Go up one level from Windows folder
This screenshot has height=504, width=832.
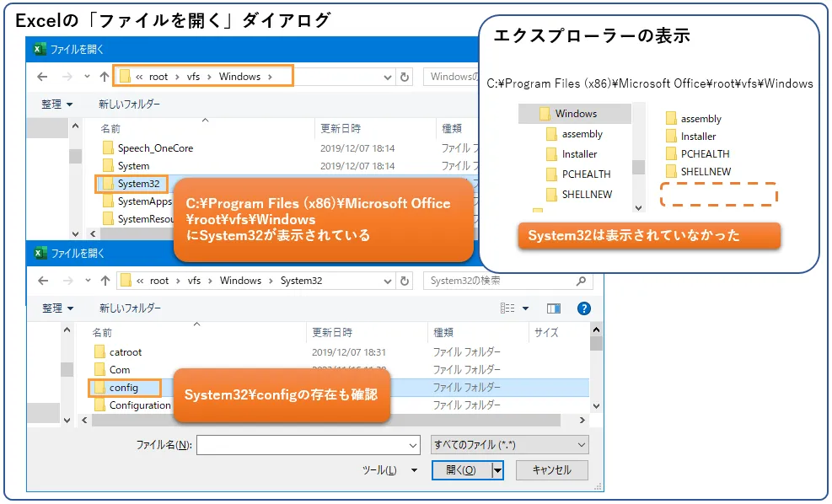coord(105,77)
